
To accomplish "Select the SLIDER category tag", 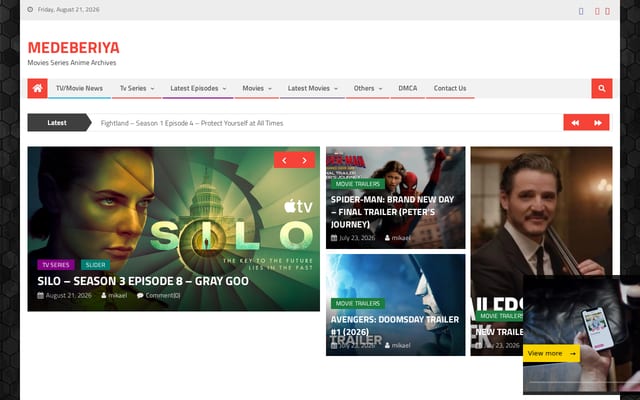I will pyautogui.click(x=96, y=264).
